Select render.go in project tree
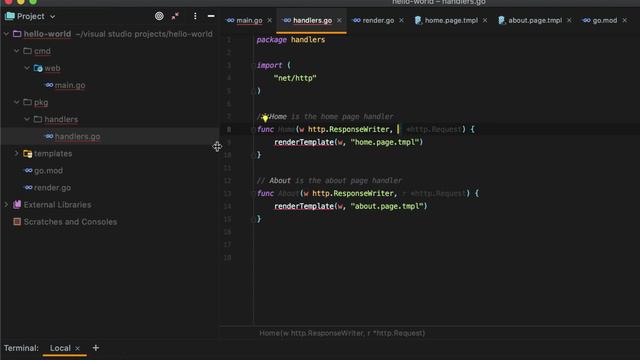Screen dimensions: 640x360 [52, 188]
